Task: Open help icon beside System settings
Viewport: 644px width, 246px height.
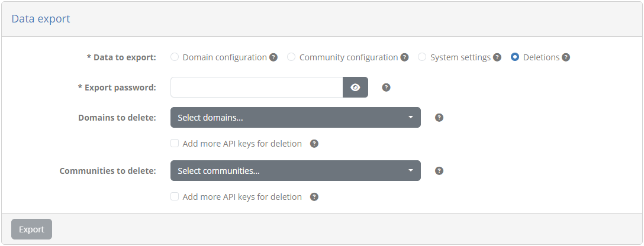Action: (497, 57)
